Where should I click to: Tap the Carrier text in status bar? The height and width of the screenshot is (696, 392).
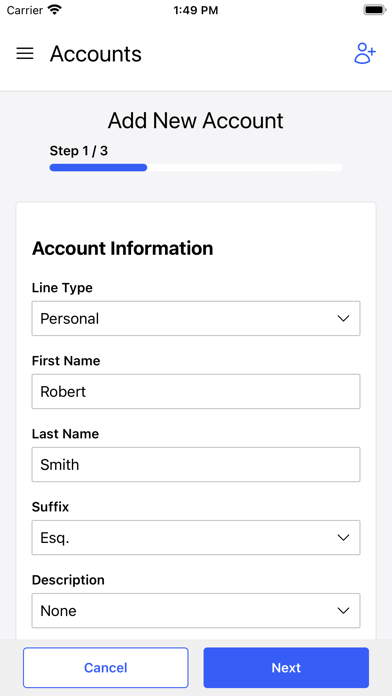24,10
